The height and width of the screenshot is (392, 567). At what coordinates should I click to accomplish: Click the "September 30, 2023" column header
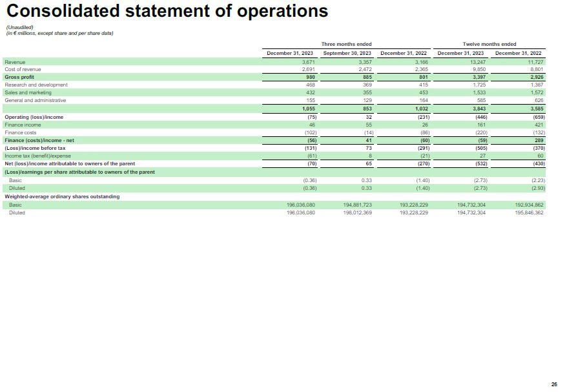pos(347,53)
